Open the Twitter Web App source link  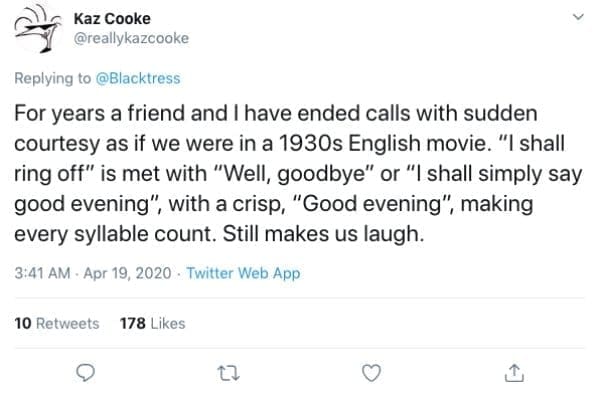(243, 273)
